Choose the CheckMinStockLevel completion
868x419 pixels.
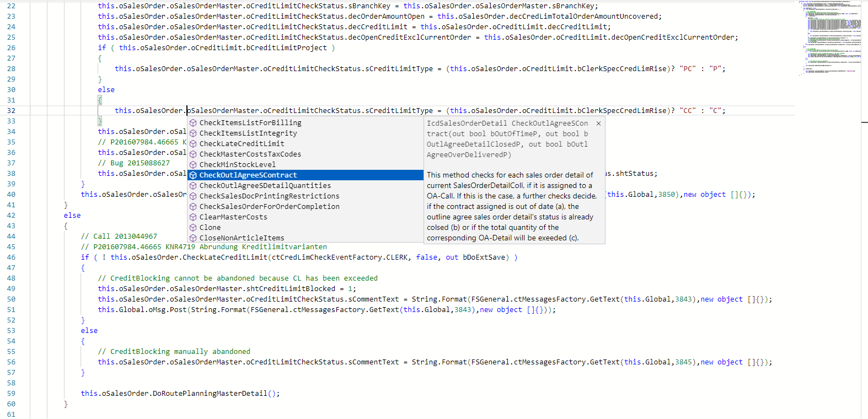tap(305, 165)
